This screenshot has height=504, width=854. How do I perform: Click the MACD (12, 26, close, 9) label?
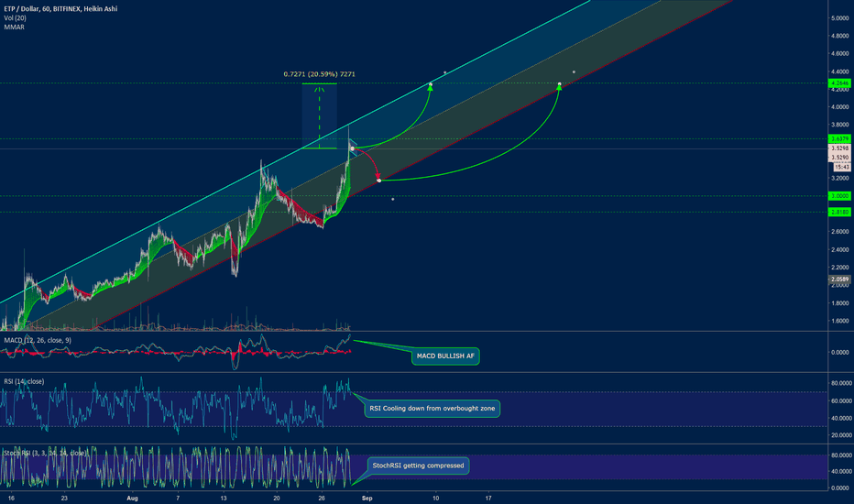(x=37, y=340)
